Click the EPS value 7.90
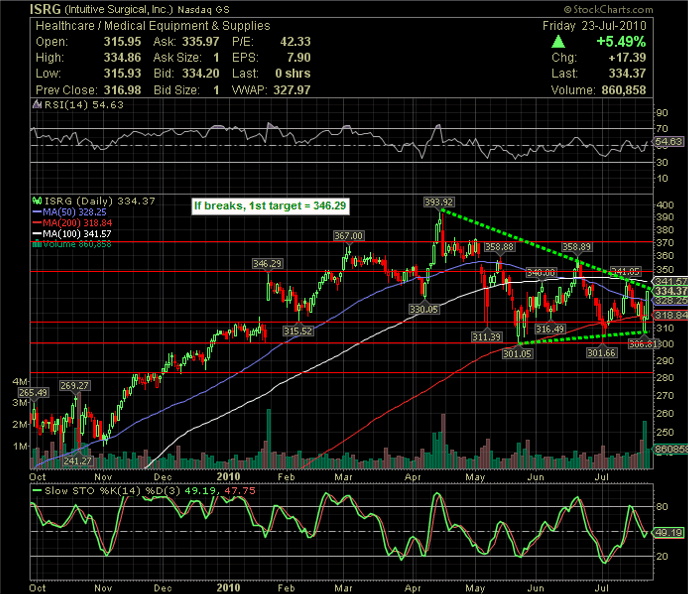 tap(298, 57)
